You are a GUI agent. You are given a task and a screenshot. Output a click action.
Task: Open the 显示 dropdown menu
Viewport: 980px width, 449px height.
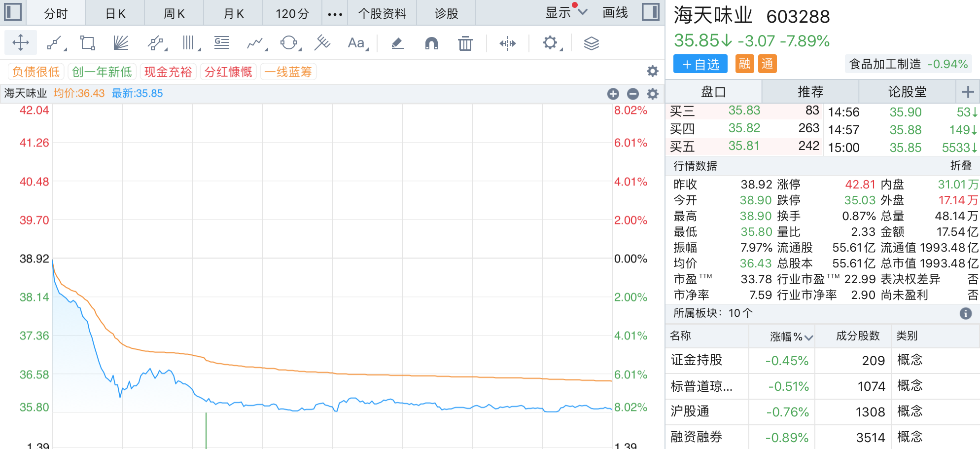(566, 13)
